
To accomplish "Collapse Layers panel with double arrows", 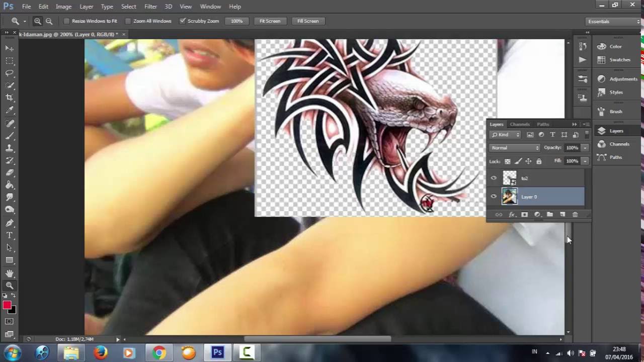I will pyautogui.click(x=574, y=124).
